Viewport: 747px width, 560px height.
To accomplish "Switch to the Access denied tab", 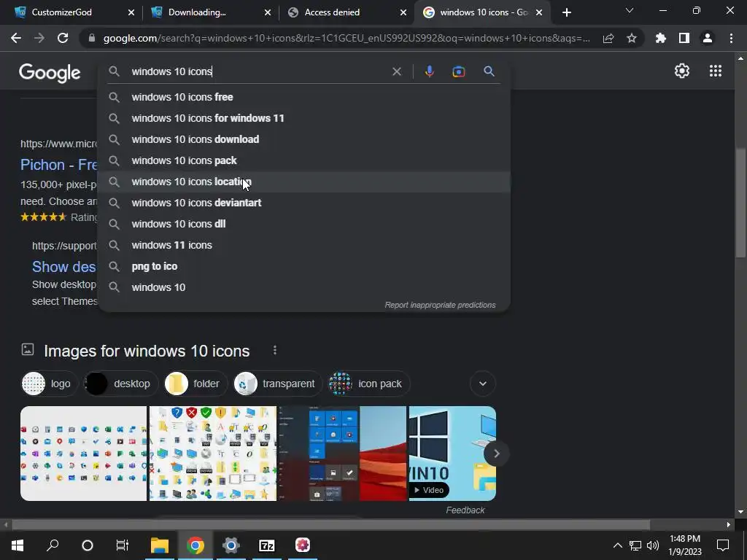I will point(332,12).
